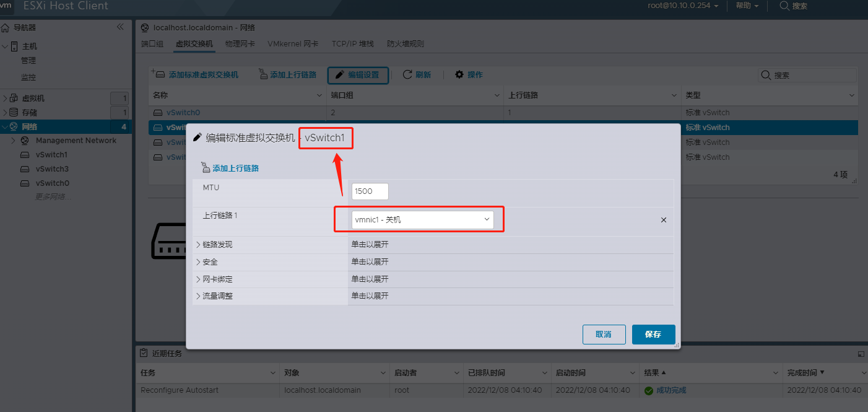Click the add uplink icon in dialog
The width and height of the screenshot is (868, 412).
coord(206,168)
